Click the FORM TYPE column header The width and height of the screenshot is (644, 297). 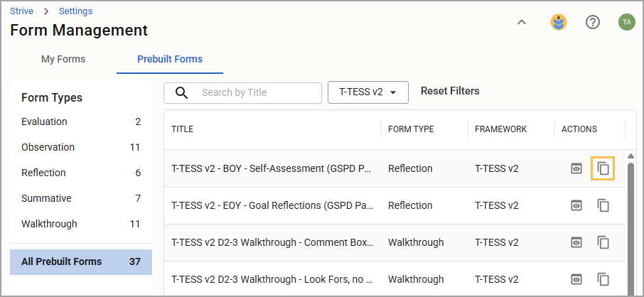coord(411,129)
